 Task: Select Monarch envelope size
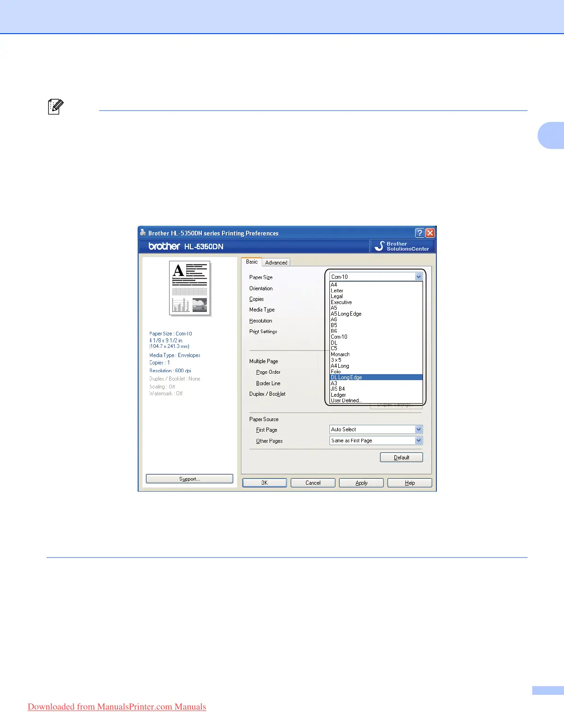tap(376, 354)
